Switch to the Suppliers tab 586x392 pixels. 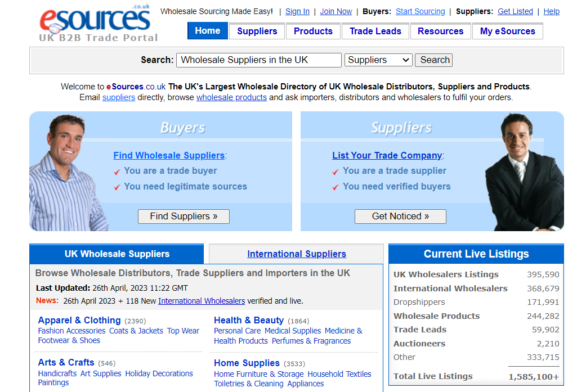[257, 31]
